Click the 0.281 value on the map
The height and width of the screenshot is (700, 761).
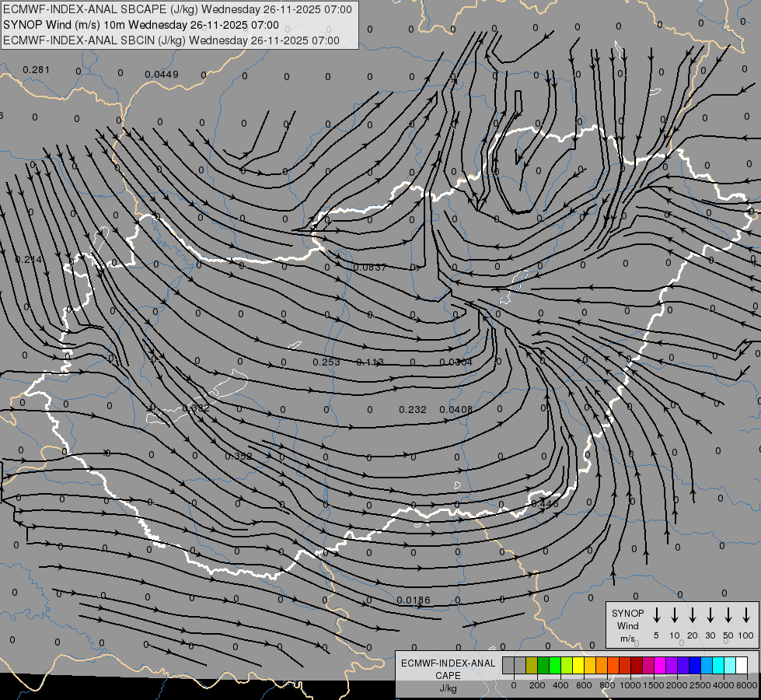(37, 70)
